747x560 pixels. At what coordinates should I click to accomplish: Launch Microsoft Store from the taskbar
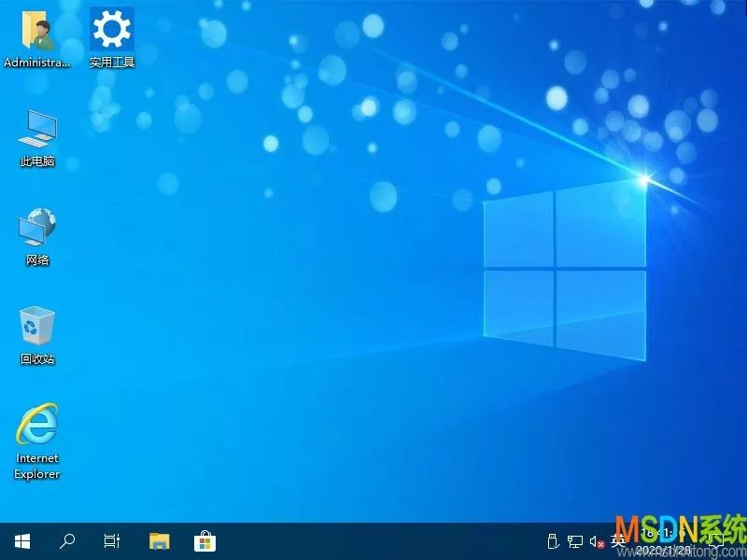pos(203,541)
